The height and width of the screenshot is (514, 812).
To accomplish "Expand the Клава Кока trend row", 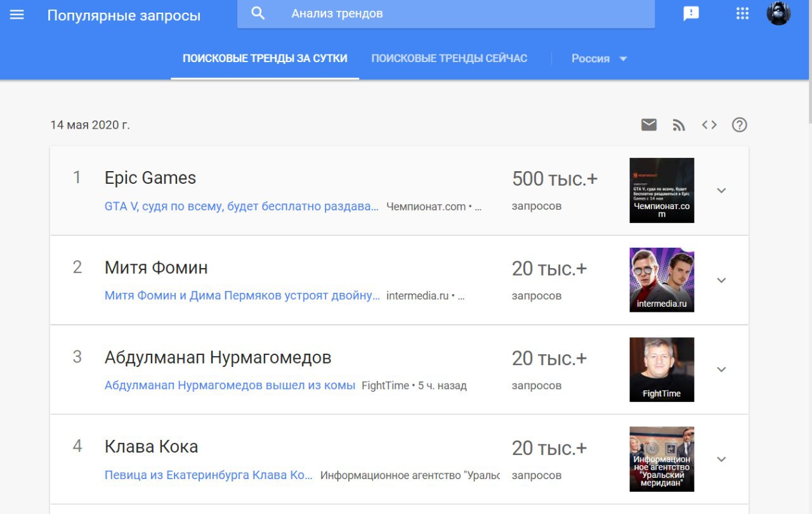I will tap(721, 459).
